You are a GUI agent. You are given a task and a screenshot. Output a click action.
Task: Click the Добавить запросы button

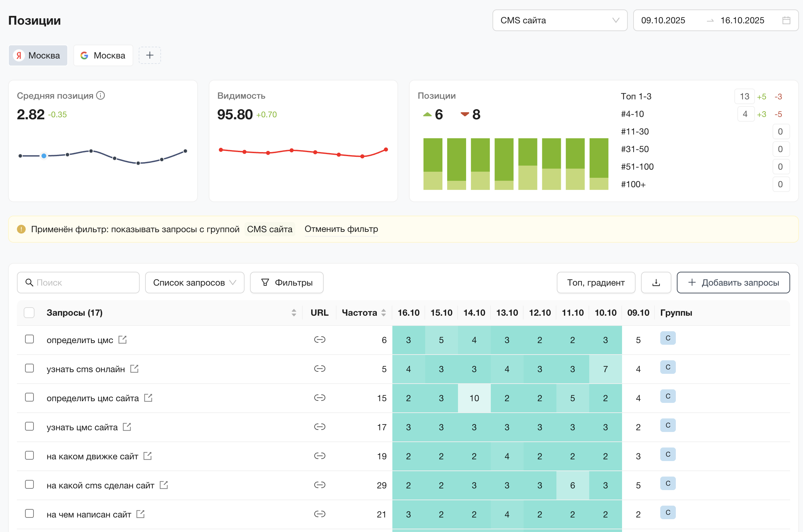(x=733, y=282)
